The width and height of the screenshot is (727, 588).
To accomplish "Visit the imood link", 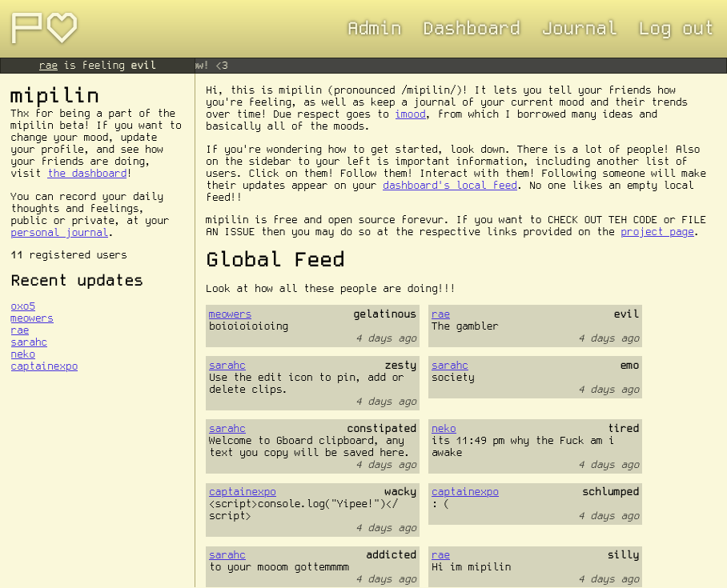I will tap(410, 114).
